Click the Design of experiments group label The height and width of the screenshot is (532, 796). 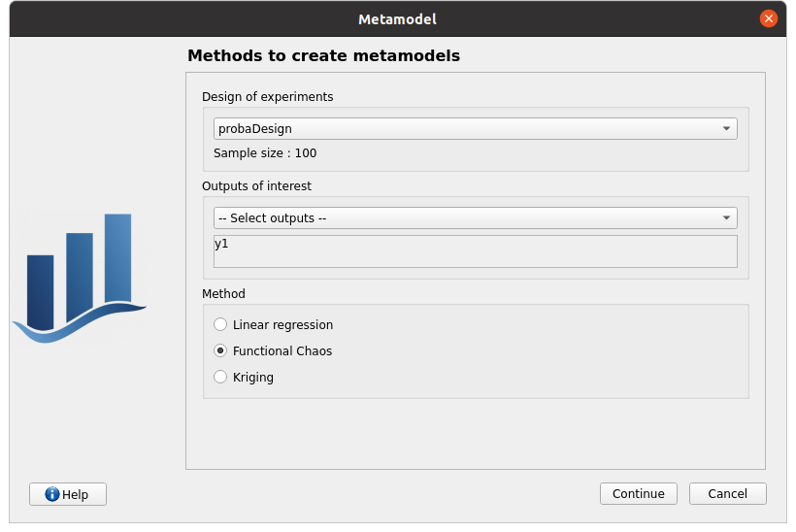[x=267, y=96]
